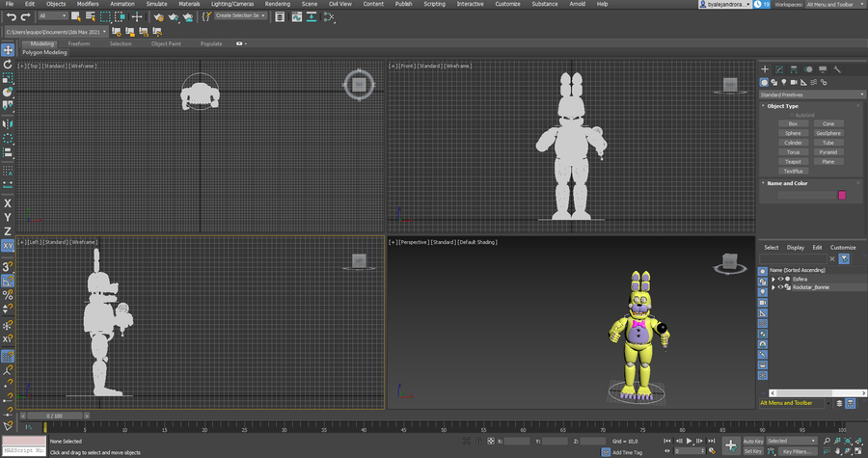Click the Redo arrow icon
Image resolution: width=868 pixels, height=458 pixels.
[x=25, y=17]
